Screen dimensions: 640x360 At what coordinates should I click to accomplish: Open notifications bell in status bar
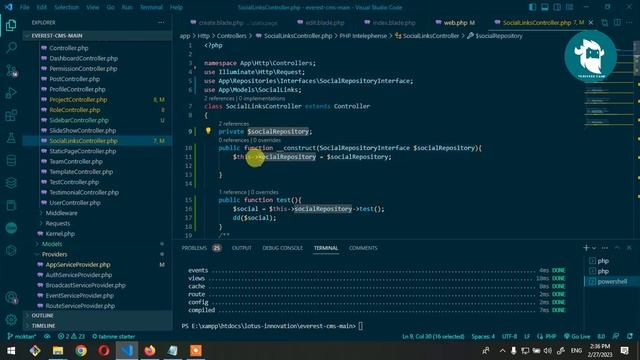pos(630,336)
